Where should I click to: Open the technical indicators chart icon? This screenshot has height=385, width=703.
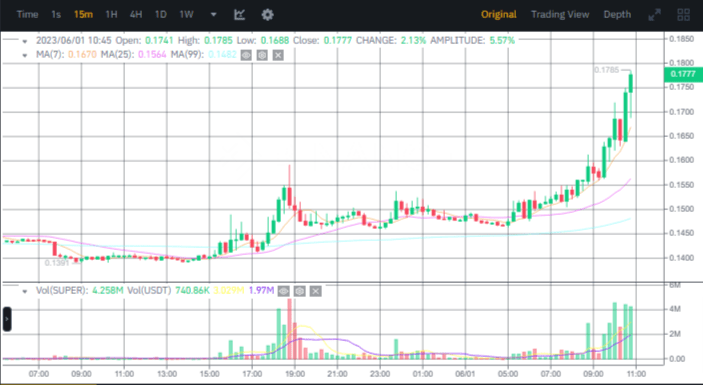(x=240, y=15)
